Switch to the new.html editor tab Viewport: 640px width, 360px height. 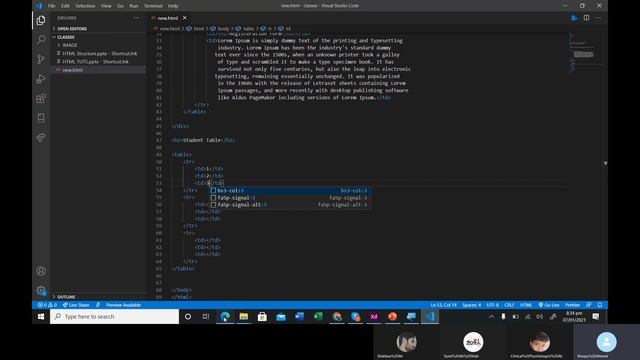tap(169, 18)
